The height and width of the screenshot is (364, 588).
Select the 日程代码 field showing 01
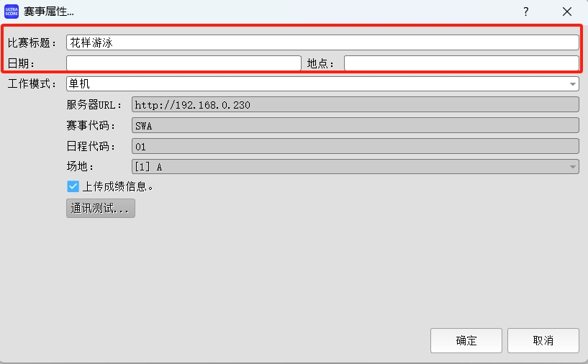[356, 146]
